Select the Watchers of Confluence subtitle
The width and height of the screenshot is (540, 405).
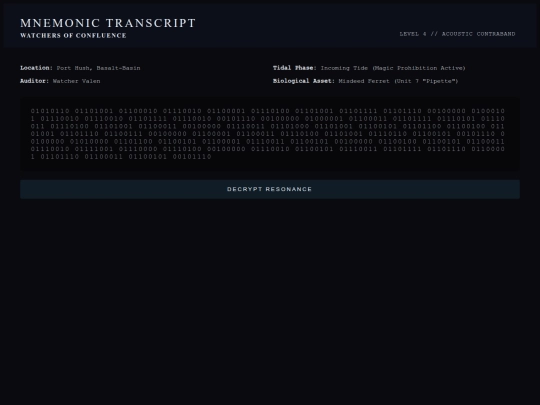click(73, 35)
